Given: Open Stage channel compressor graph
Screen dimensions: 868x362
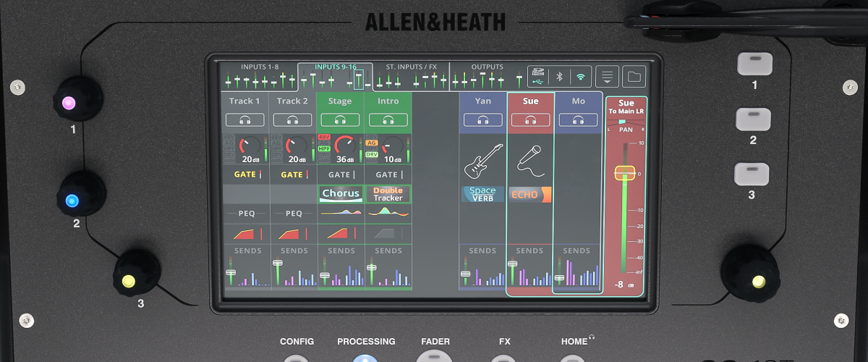Looking at the screenshot, I should (x=340, y=233).
